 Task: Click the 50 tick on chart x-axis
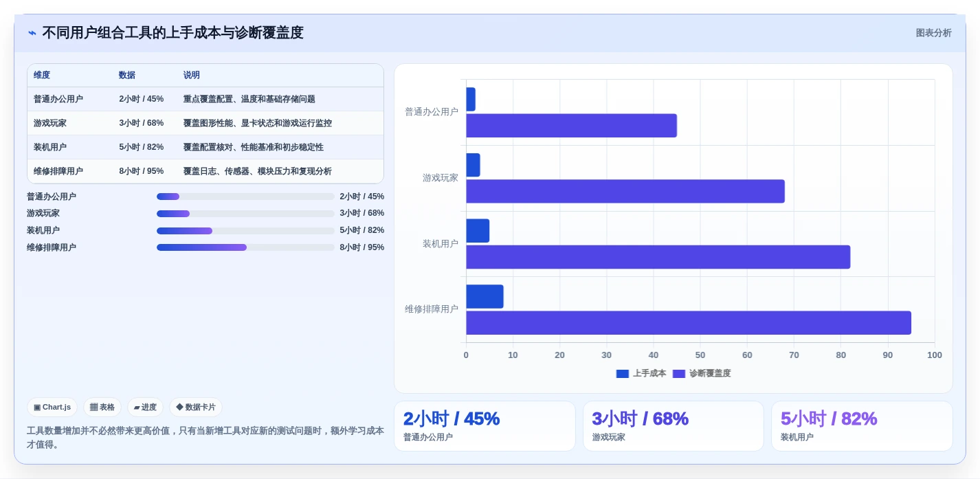point(700,355)
